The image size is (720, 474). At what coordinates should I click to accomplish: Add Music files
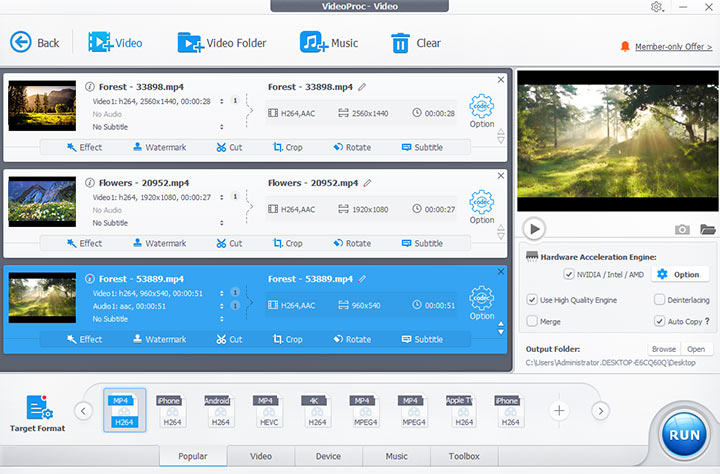coord(329,43)
